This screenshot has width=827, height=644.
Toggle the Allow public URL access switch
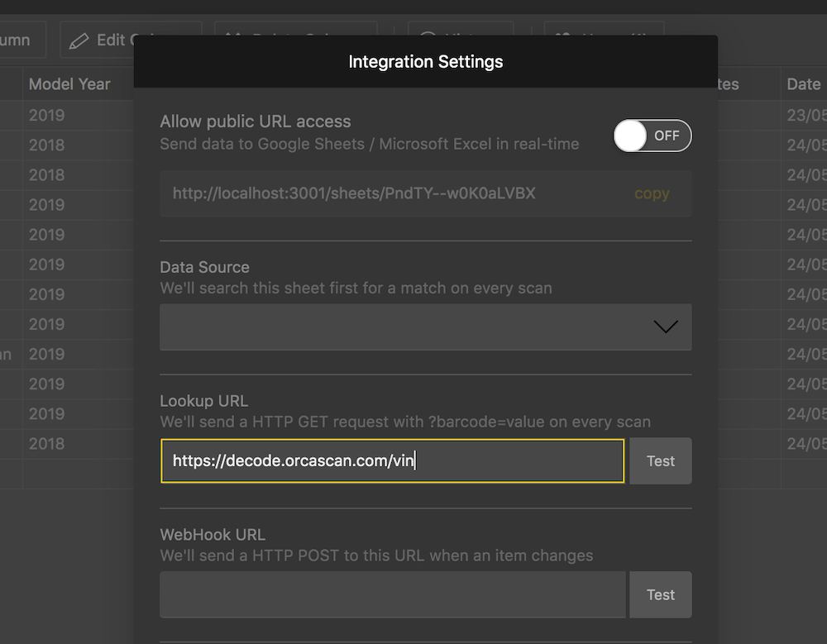point(652,136)
